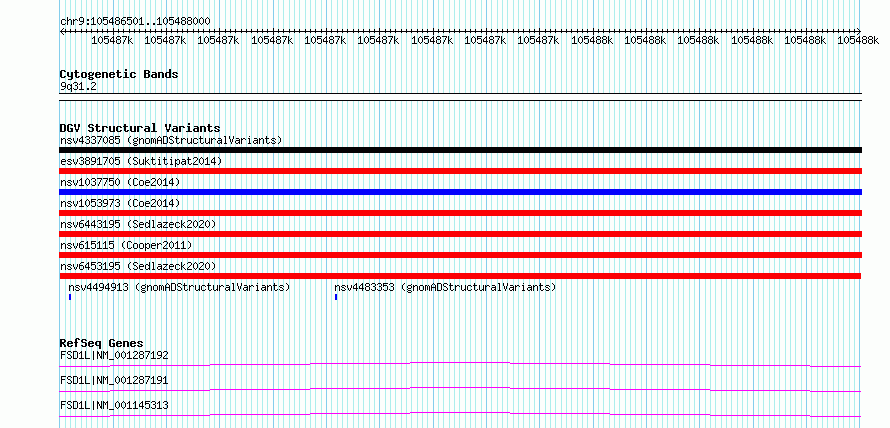Click the chr9:105486501..105488000 coordinate label
This screenshot has width=890, height=428.
135,22
